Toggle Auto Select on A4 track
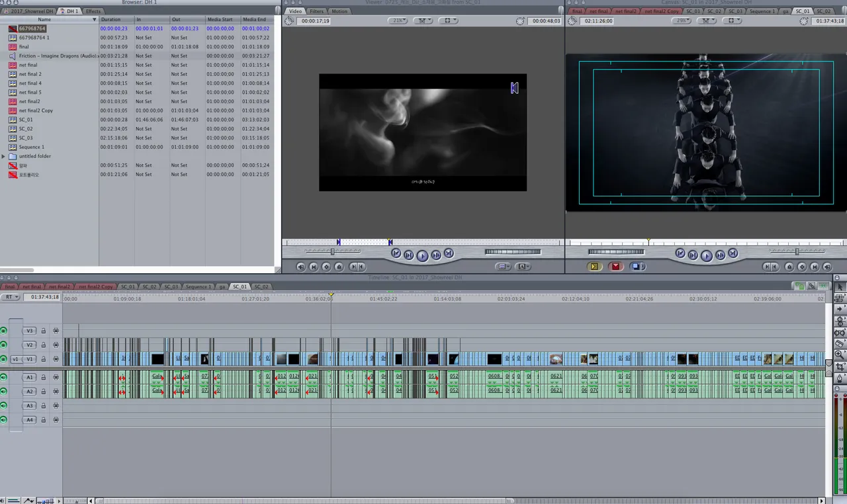This screenshot has height=504, width=847. pyautogui.click(x=56, y=420)
